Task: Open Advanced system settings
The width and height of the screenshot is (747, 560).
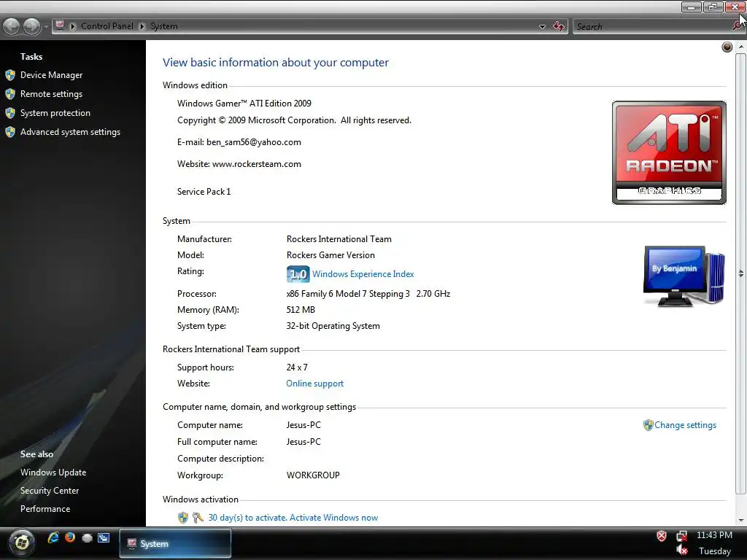Action: pyautogui.click(x=70, y=132)
